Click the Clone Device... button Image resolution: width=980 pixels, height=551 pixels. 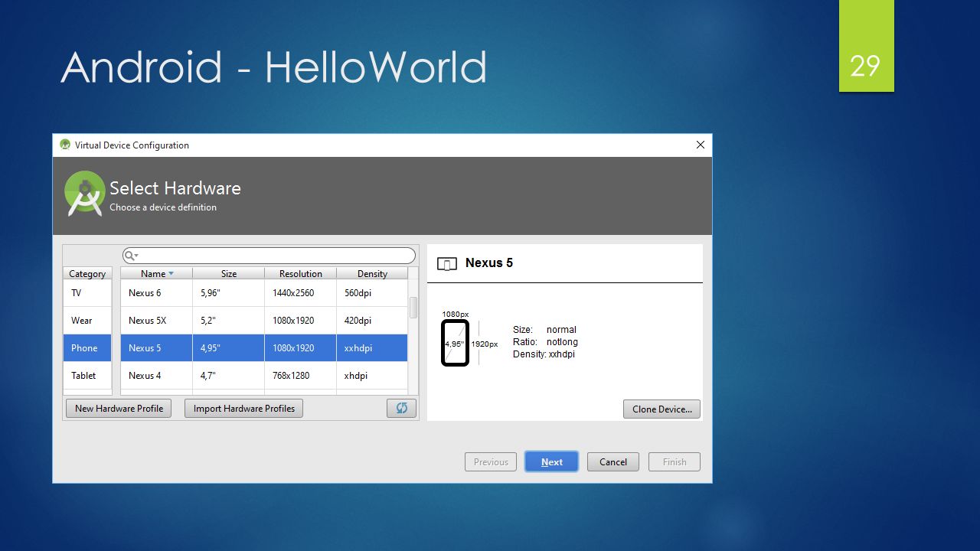661,409
